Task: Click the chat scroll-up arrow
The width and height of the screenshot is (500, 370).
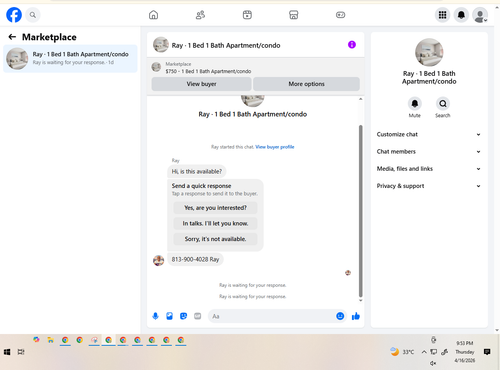Action: click(360, 99)
